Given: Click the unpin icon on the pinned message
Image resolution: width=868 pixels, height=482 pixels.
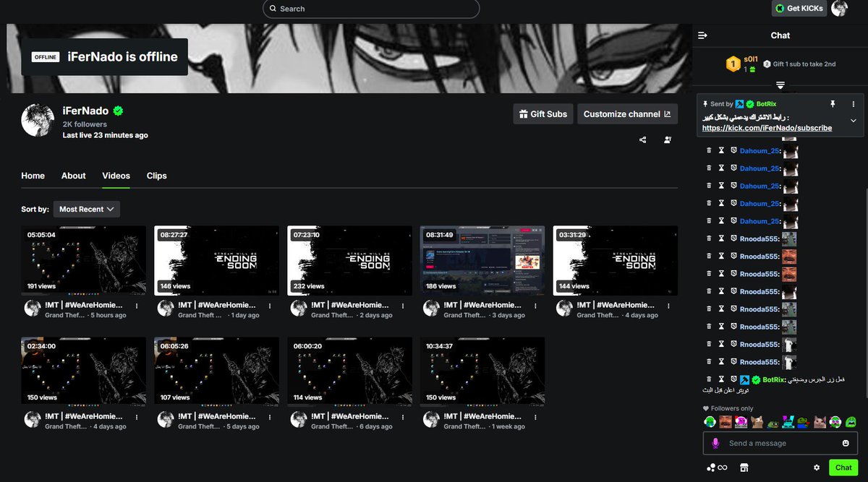Looking at the screenshot, I should (x=833, y=104).
